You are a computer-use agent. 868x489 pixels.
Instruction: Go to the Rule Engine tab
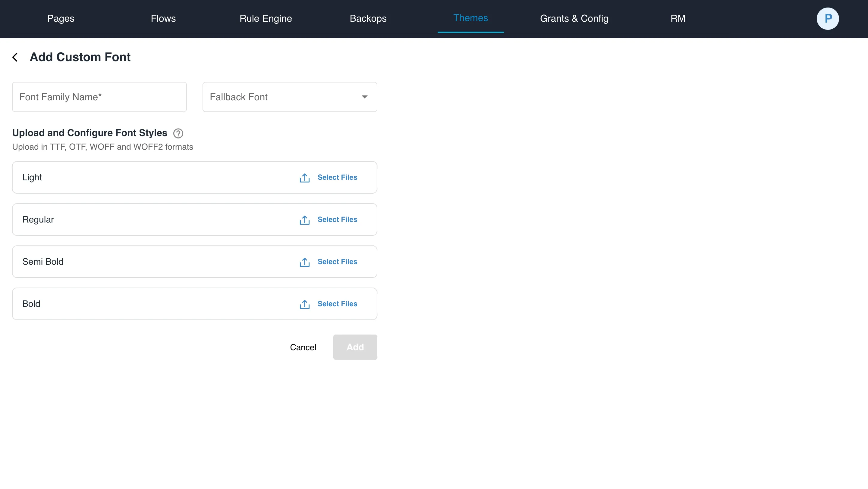[266, 18]
